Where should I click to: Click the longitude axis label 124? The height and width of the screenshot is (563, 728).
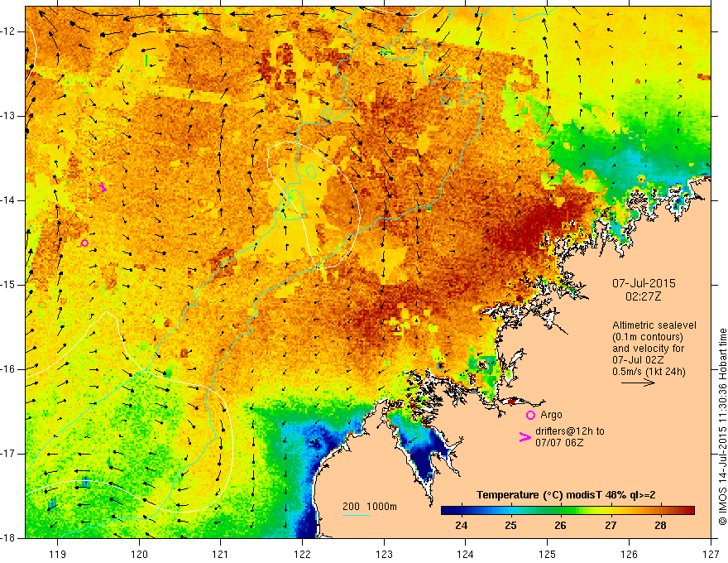[465, 554]
